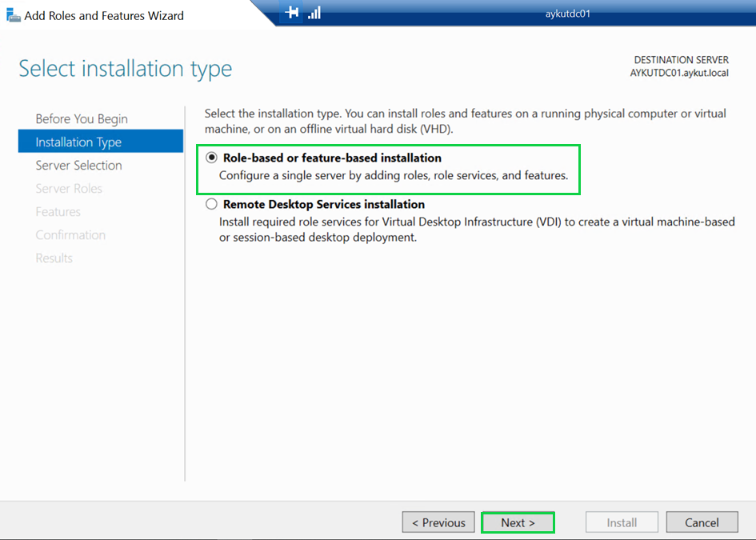Cancel the wizard
The image size is (756, 540).
coord(702,522)
